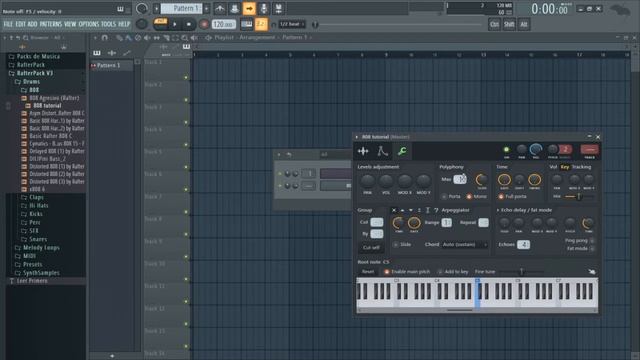Click the piano keys icon in picker toolbar
This screenshot has width=640, height=360.
point(97,53)
